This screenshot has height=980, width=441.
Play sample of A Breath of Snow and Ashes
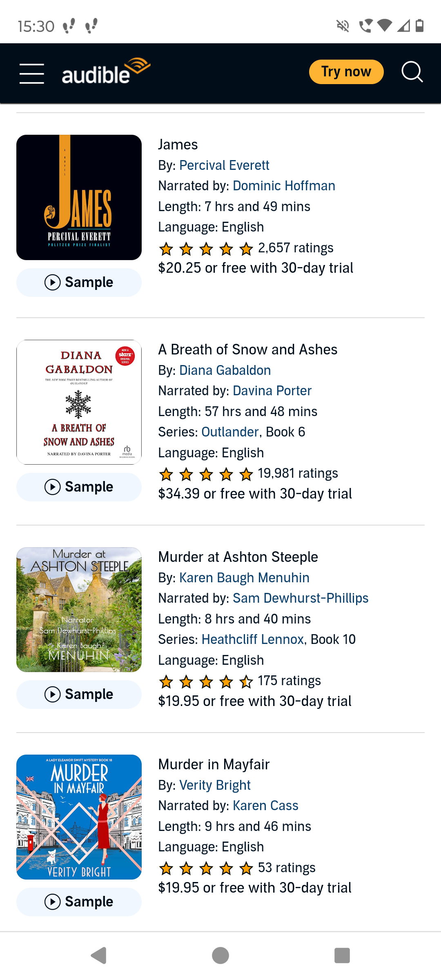(79, 487)
